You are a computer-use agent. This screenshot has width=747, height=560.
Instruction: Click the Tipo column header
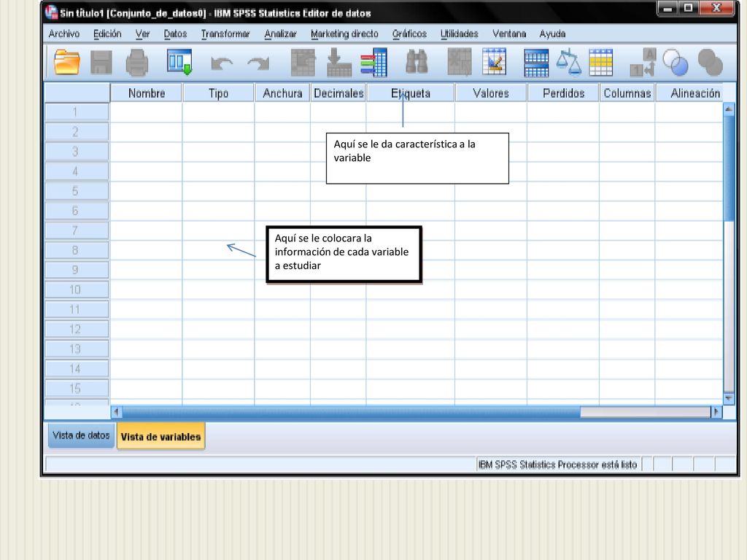(218, 93)
